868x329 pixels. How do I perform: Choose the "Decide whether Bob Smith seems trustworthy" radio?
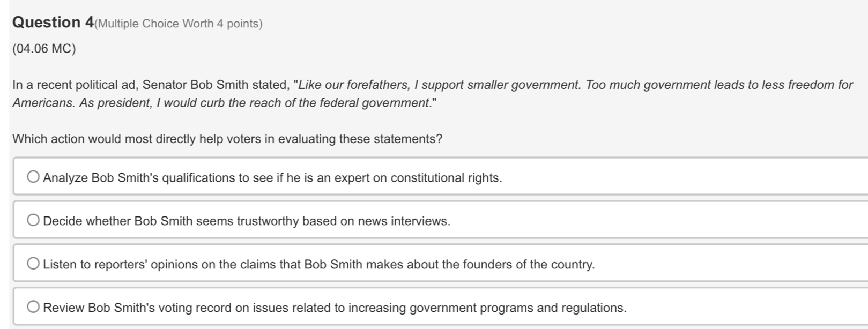[x=33, y=221]
